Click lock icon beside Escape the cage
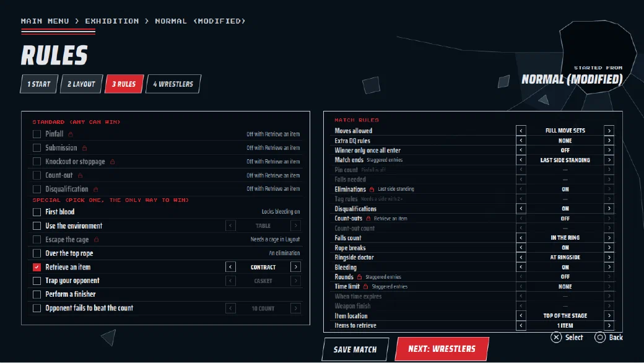 96,239
